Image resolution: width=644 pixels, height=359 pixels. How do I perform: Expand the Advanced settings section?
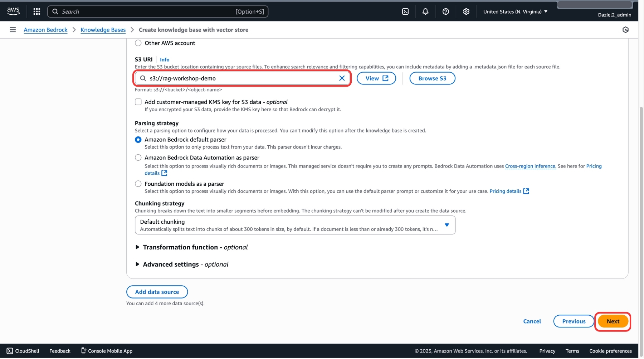pos(137,265)
